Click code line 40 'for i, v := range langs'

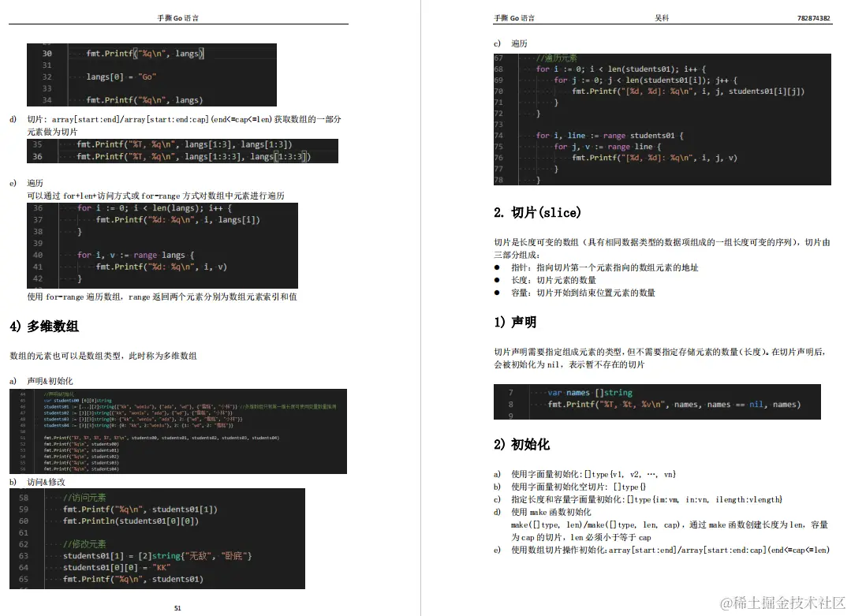pos(136,255)
